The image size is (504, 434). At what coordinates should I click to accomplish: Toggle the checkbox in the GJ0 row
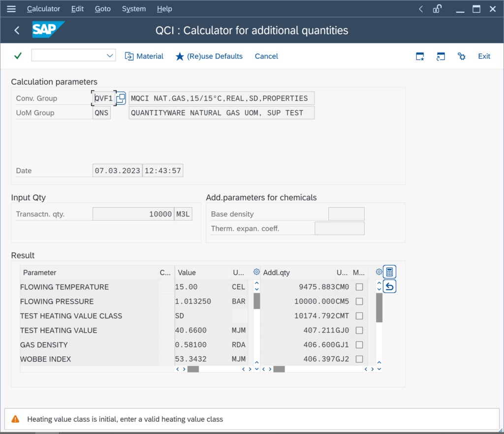[359, 330]
